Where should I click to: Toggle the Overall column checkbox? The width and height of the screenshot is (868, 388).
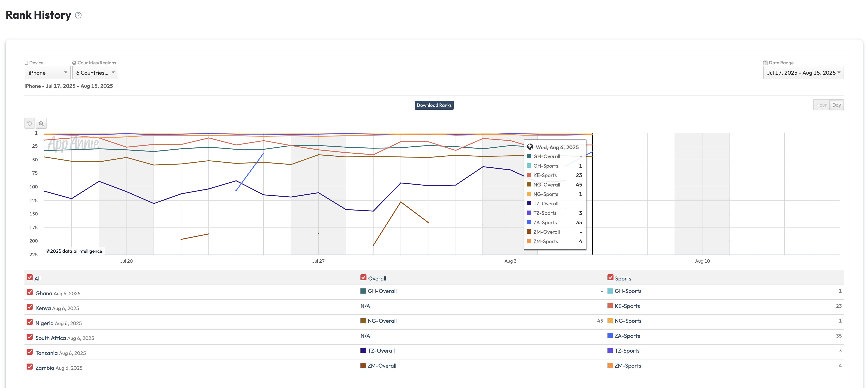pos(363,277)
